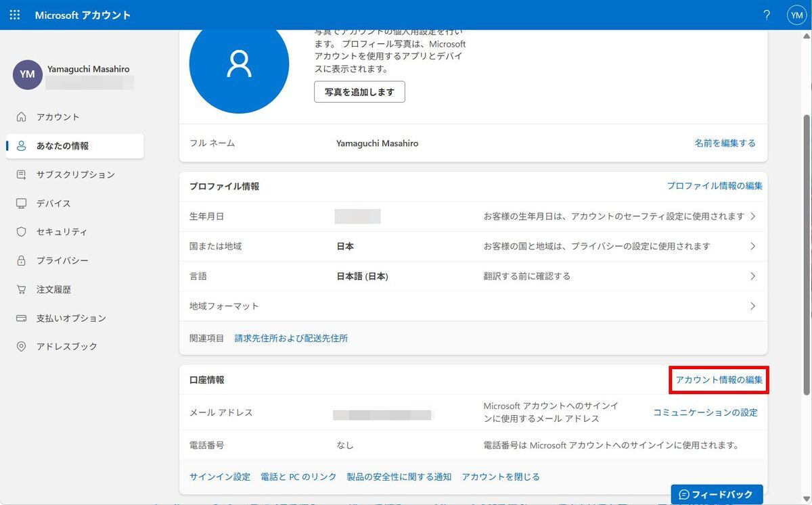Click the アカウントを閉じる link
The height and width of the screenshot is (505, 812).
[501, 477]
